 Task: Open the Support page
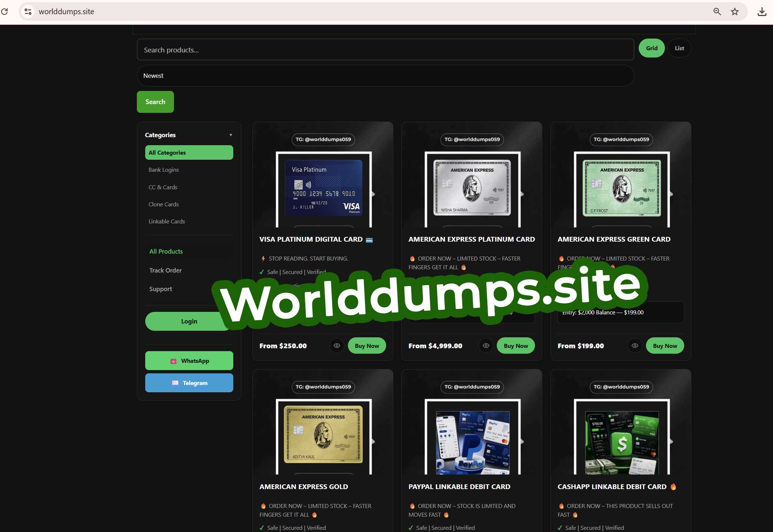pos(160,289)
